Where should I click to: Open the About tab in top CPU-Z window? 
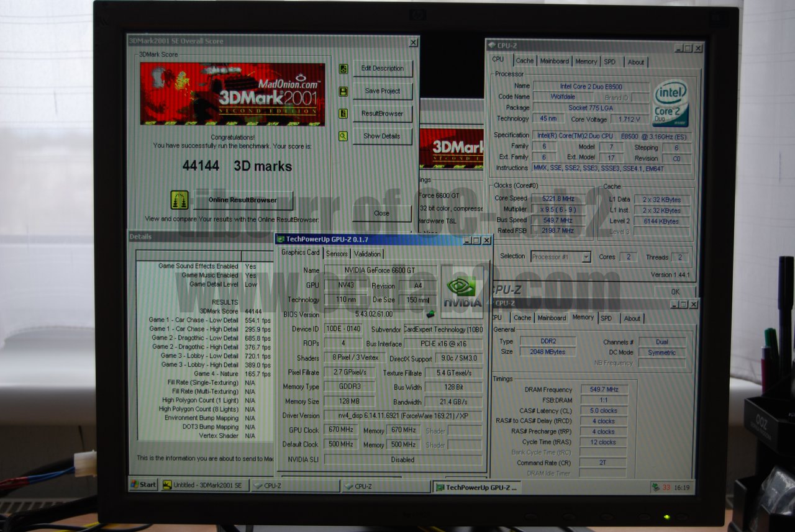(x=636, y=62)
